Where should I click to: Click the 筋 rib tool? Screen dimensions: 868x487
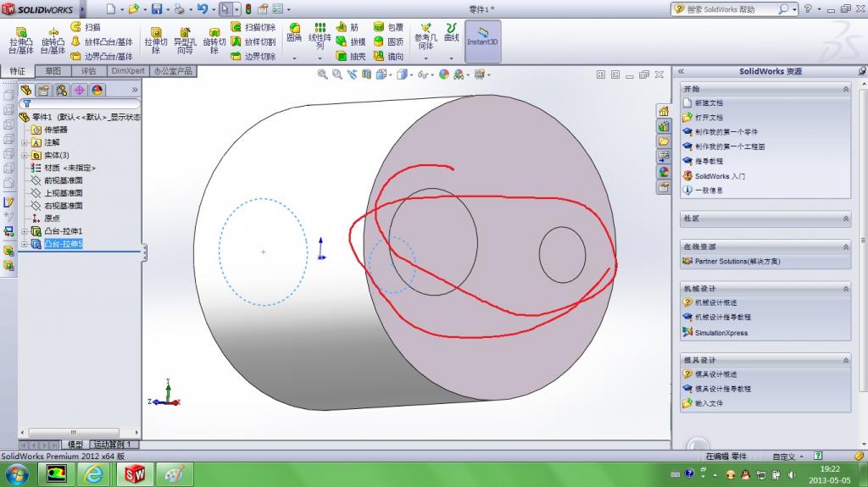pyautogui.click(x=348, y=26)
